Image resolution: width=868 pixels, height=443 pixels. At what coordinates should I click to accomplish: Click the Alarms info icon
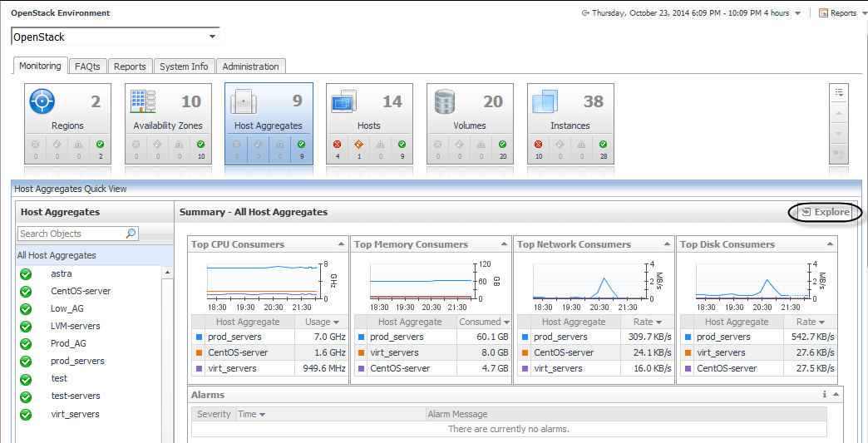(x=824, y=395)
